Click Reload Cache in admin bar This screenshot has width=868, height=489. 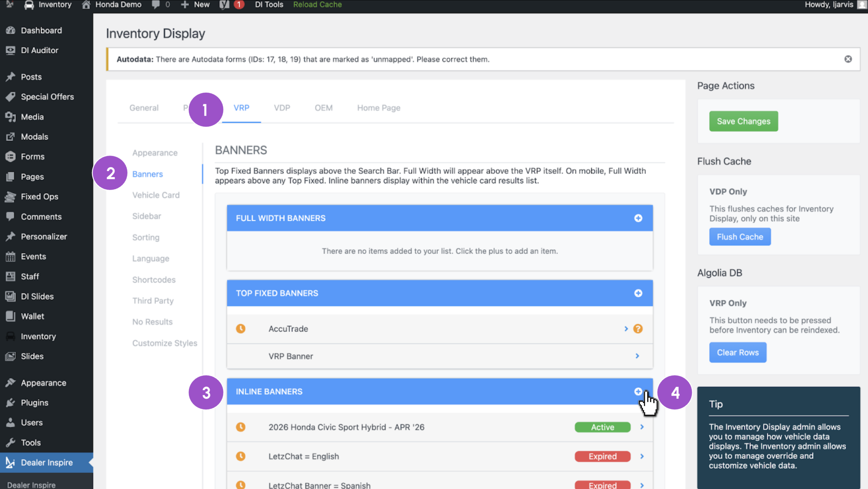[317, 5]
